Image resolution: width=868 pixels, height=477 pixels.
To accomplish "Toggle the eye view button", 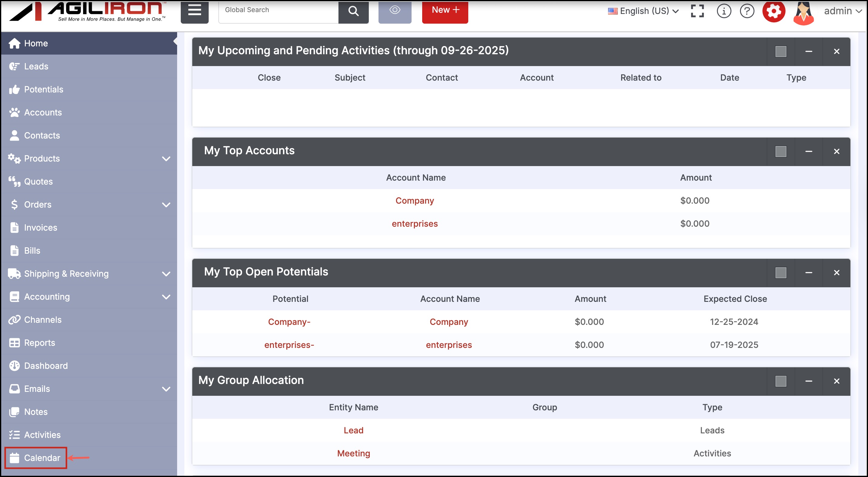I will [395, 10].
